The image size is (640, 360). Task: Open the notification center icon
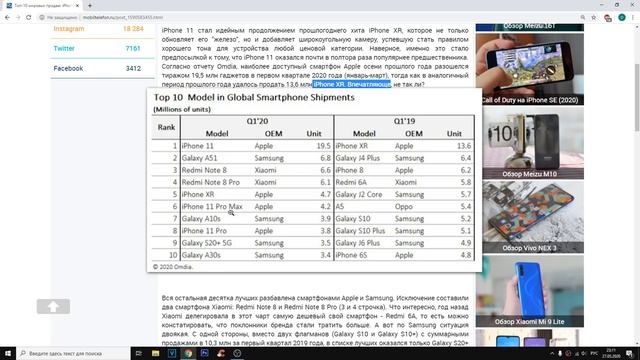click(630, 353)
